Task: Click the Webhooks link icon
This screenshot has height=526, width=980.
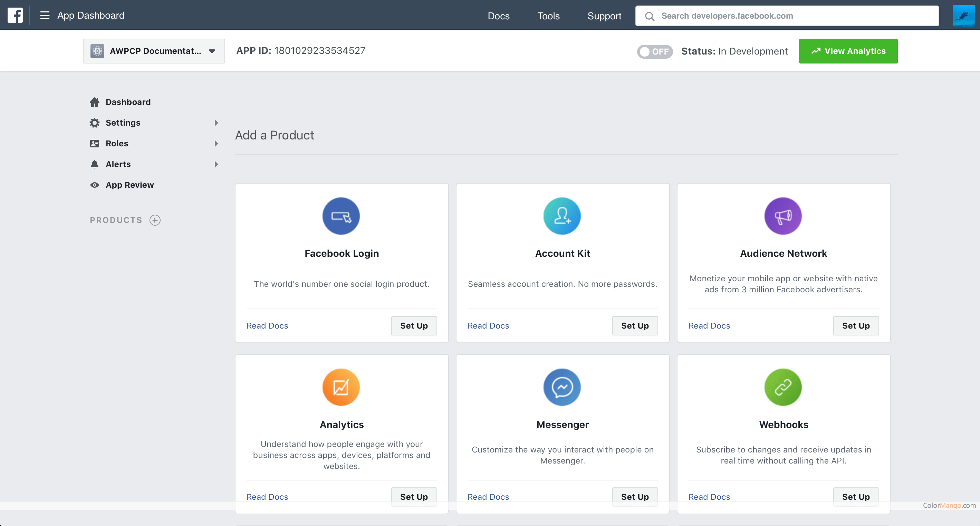Action: point(782,387)
